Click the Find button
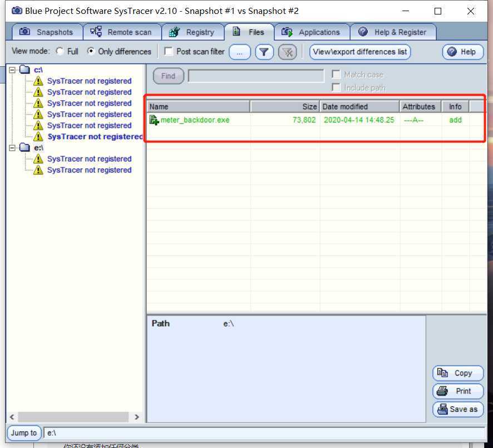493x448 pixels. point(168,76)
